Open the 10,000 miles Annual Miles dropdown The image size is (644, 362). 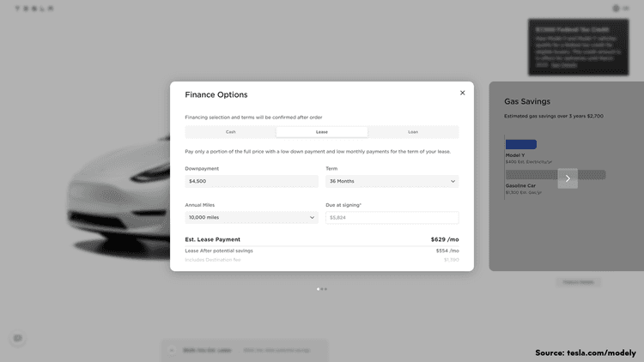coord(251,218)
